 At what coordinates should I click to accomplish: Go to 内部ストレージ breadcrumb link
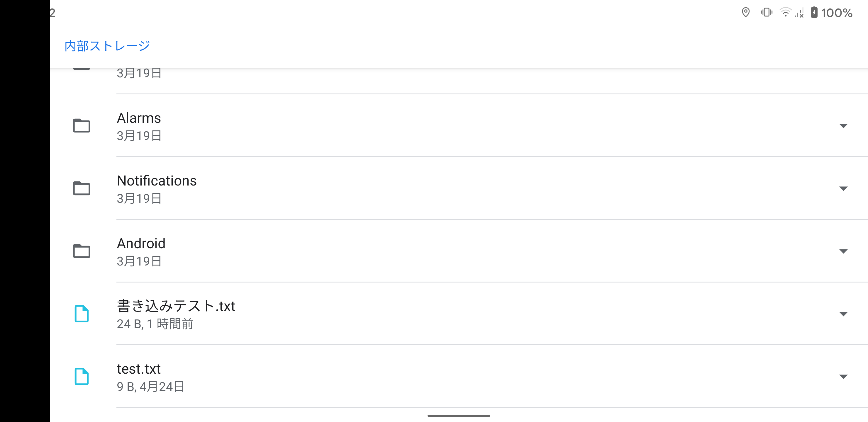pos(107,46)
